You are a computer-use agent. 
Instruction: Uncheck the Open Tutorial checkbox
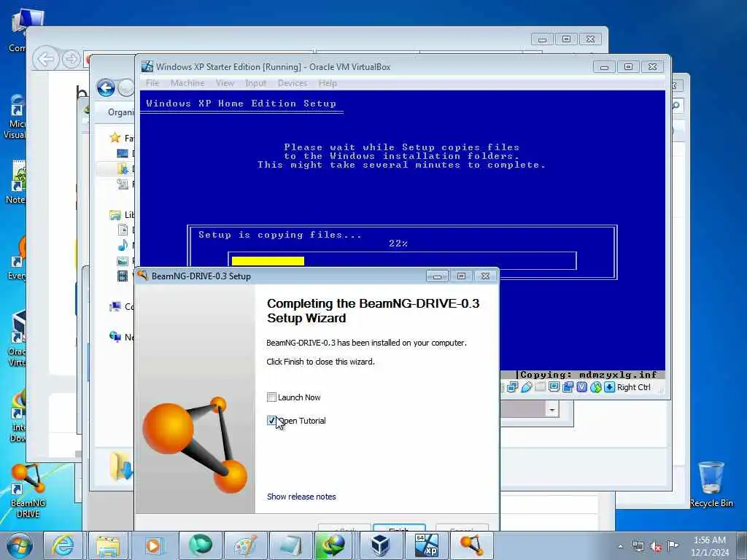click(x=271, y=421)
